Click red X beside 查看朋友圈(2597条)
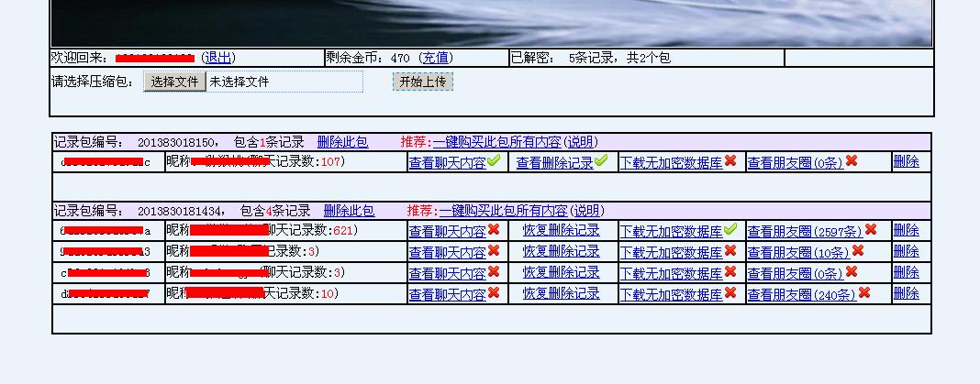Screen dimensions: 980x384 [x=871, y=230]
